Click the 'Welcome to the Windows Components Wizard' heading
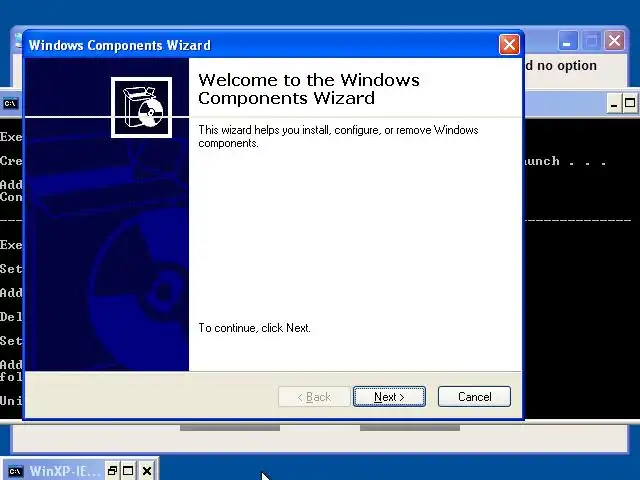The height and width of the screenshot is (480, 640). coord(309,89)
